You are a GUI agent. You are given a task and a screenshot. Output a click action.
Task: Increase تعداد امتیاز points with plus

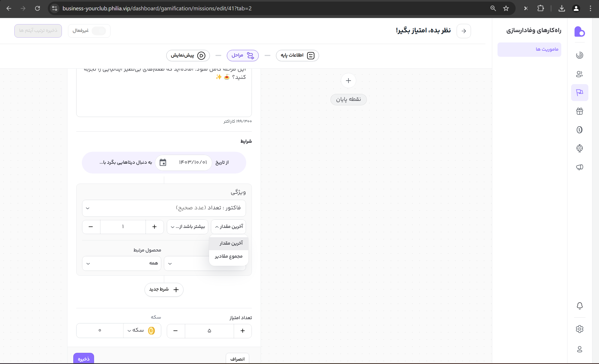(243, 331)
